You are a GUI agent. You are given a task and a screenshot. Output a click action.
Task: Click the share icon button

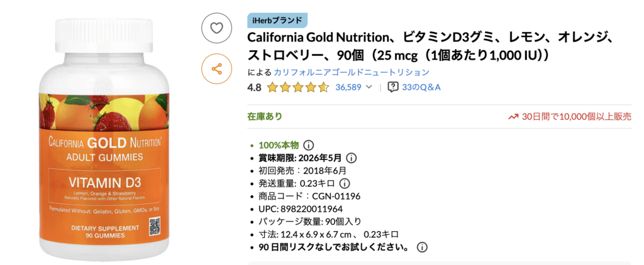[x=216, y=68]
